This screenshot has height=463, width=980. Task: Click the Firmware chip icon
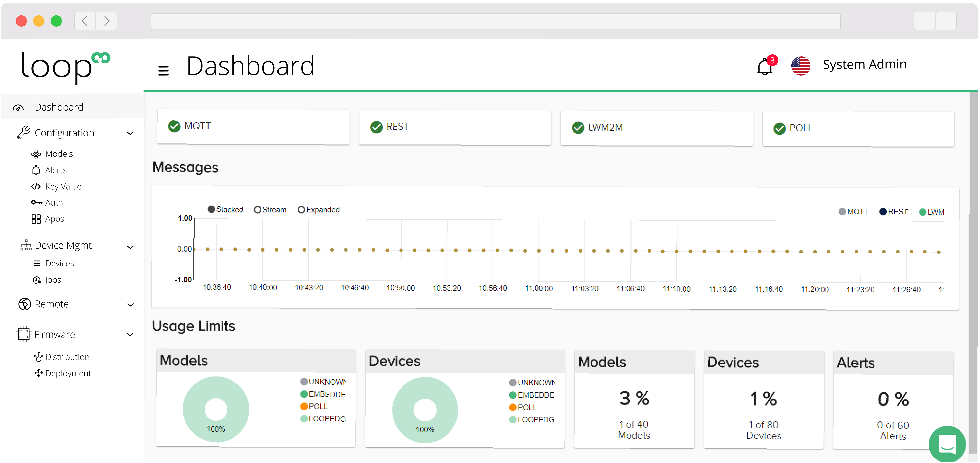pos(24,334)
